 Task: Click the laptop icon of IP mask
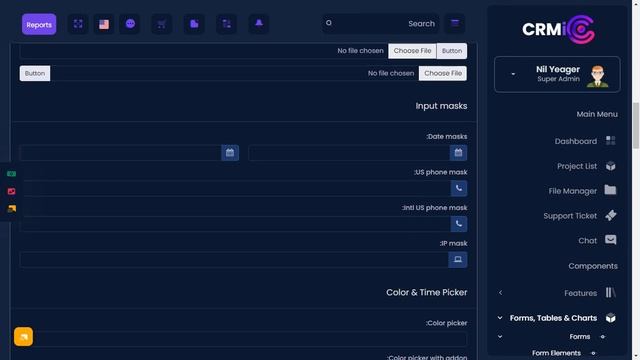[458, 260]
